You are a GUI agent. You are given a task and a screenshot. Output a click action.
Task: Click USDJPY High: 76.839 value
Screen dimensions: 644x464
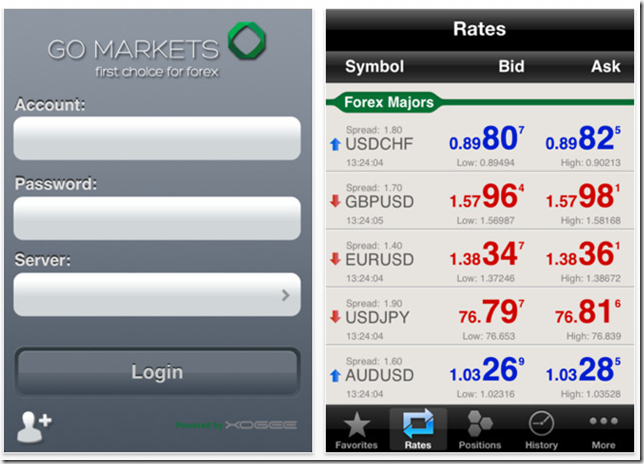tap(593, 337)
